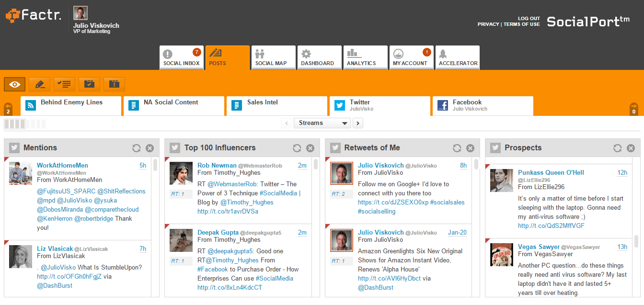Click Deepak Gupta's name link

coord(218,232)
